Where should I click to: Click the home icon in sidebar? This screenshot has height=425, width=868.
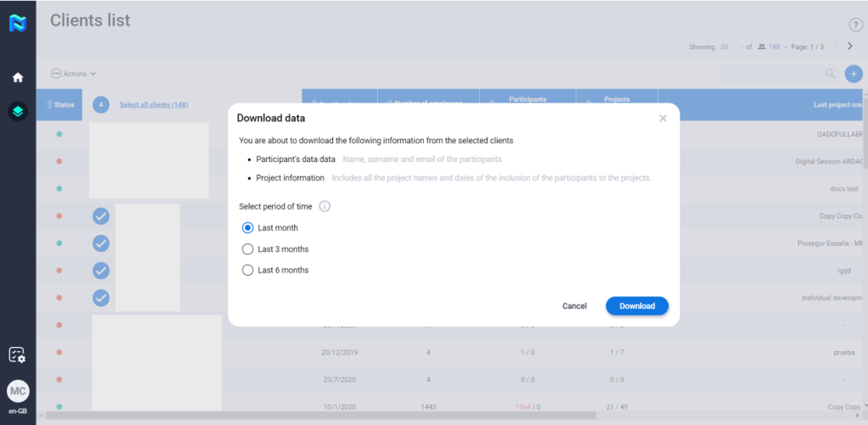coord(18,77)
